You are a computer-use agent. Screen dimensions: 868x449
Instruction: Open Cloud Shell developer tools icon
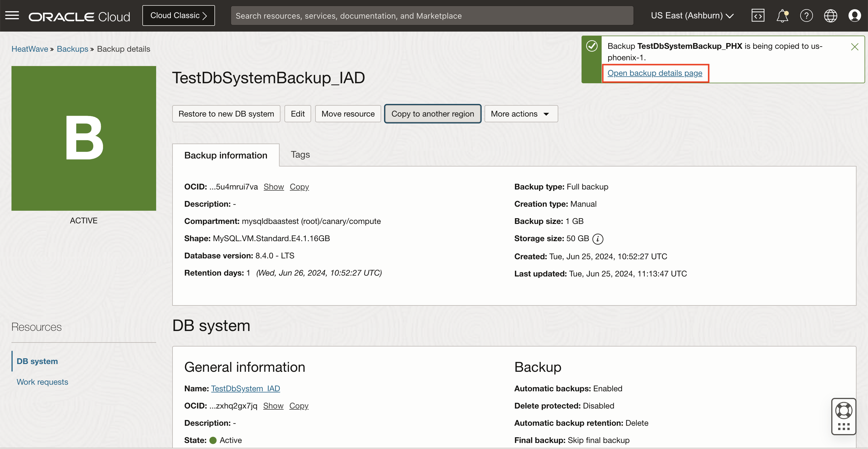(757, 16)
